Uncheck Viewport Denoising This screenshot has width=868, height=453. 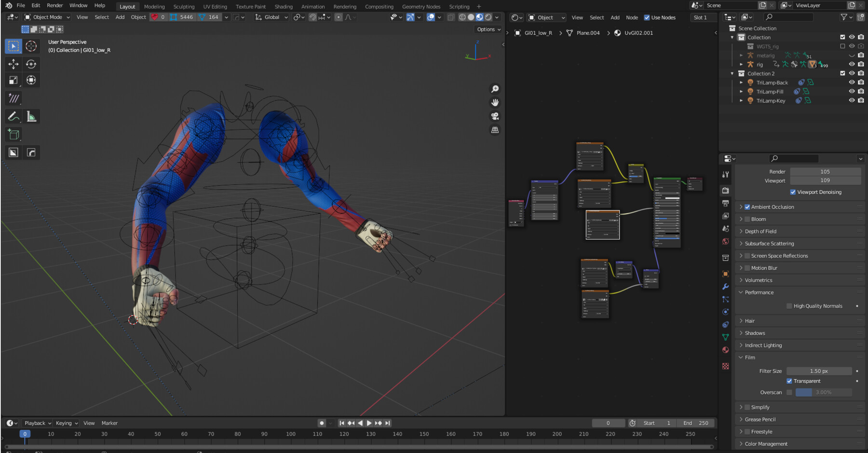[x=793, y=192]
